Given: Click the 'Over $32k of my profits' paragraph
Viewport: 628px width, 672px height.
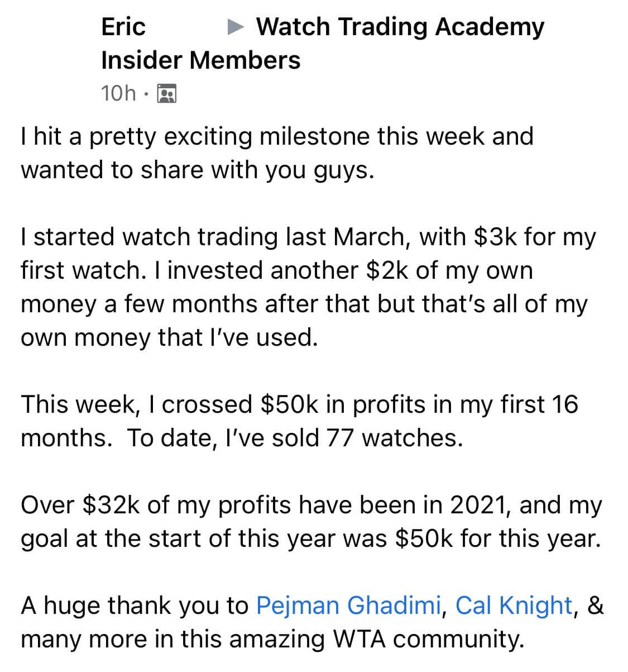Looking at the screenshot, I should pyautogui.click(x=311, y=522).
